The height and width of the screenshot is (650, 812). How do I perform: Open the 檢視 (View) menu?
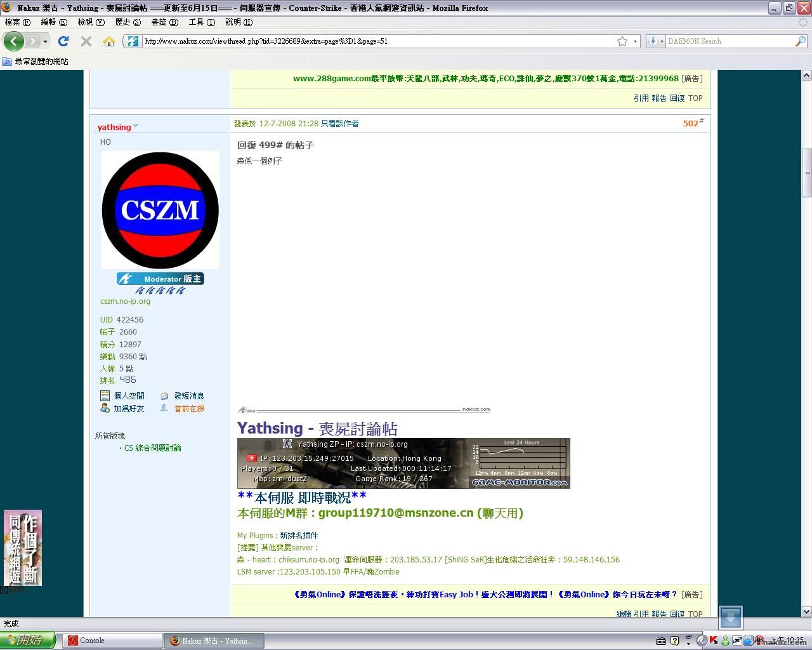click(x=91, y=22)
